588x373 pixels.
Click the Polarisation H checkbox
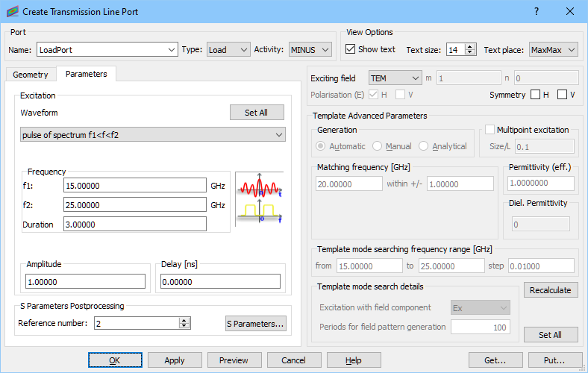coord(373,95)
